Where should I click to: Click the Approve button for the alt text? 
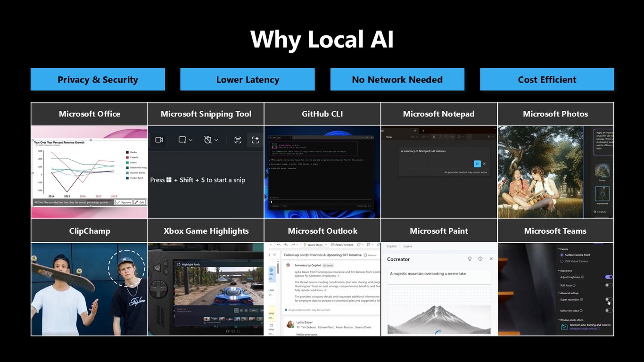pos(124,202)
